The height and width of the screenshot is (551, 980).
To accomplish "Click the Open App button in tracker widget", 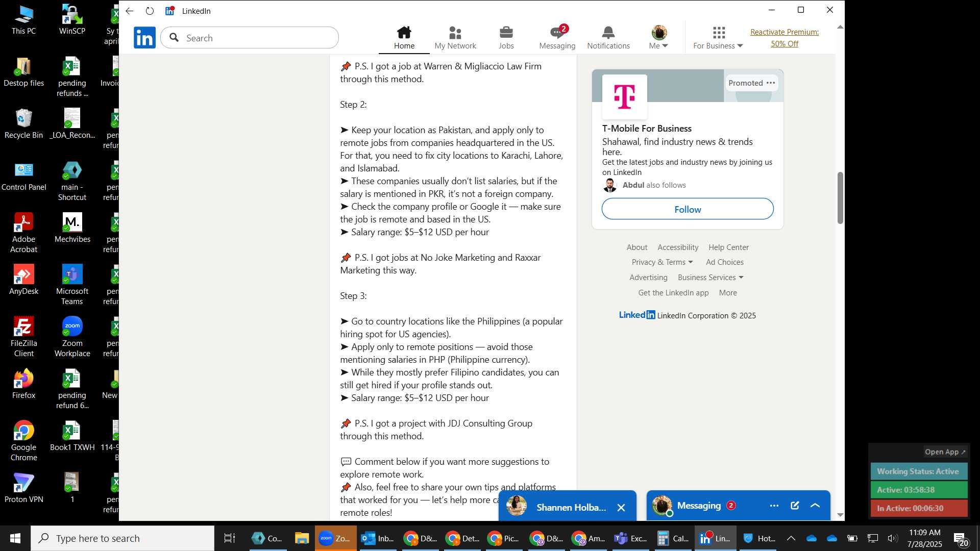I will click(945, 452).
